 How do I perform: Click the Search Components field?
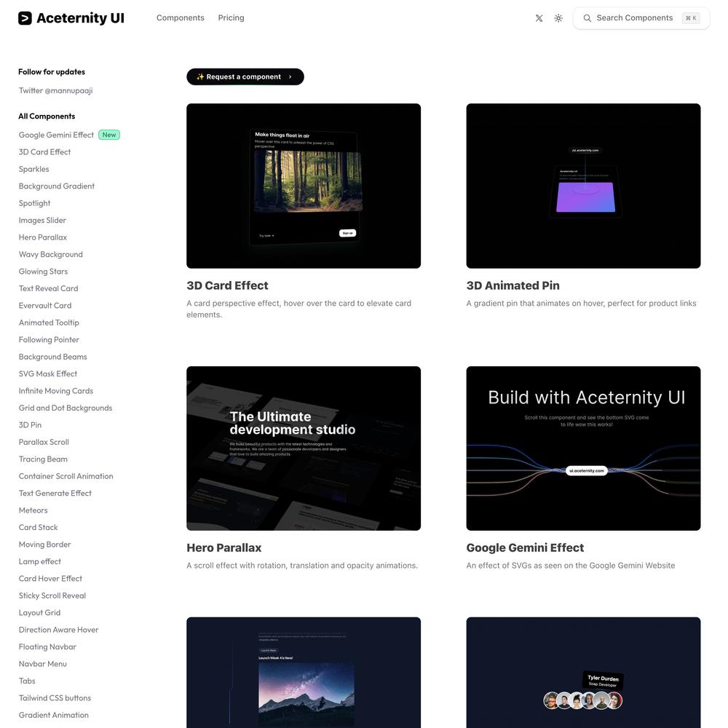point(641,18)
